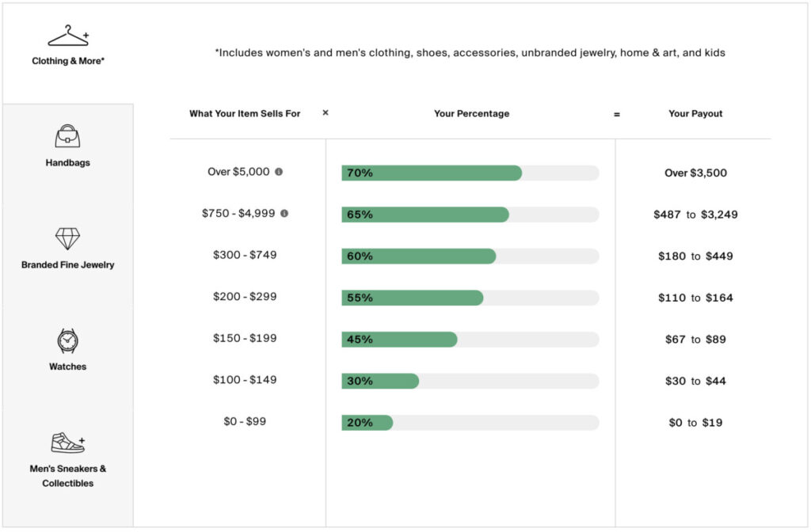The height and width of the screenshot is (532, 811).
Task: Select the clothing hanger icon
Action: (68, 36)
